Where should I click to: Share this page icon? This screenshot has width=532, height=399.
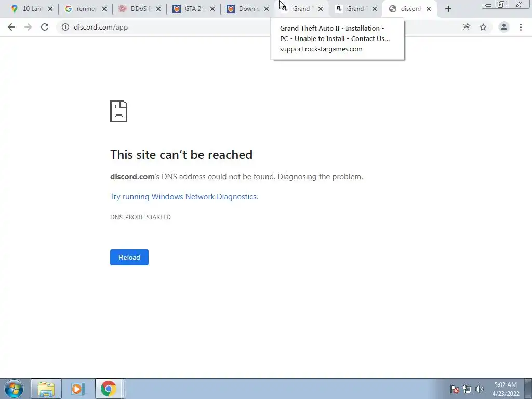466,27
